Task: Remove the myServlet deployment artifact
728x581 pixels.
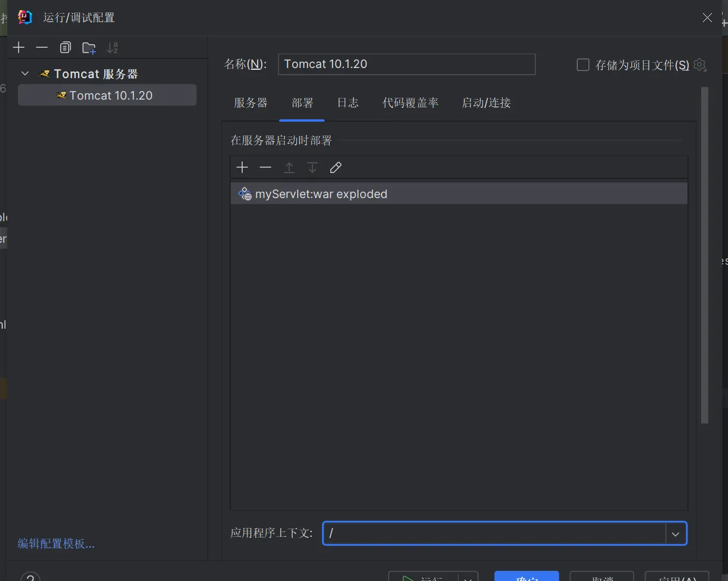Action: [265, 168]
